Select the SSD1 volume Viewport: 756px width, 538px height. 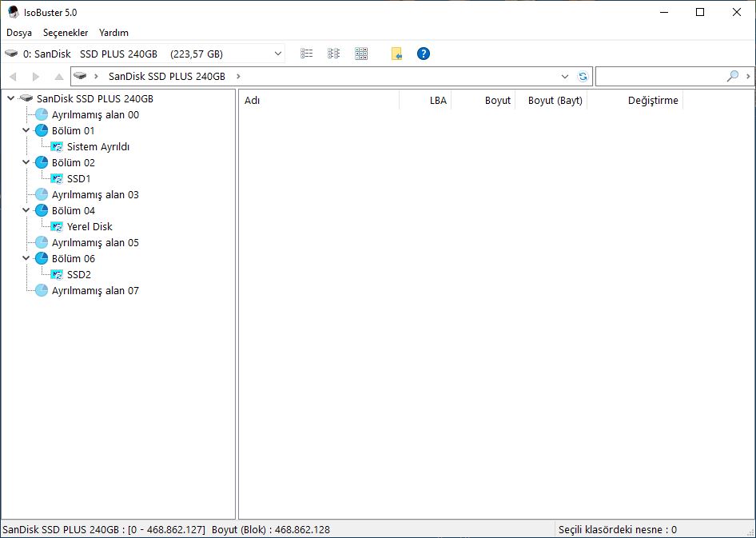[79, 178]
